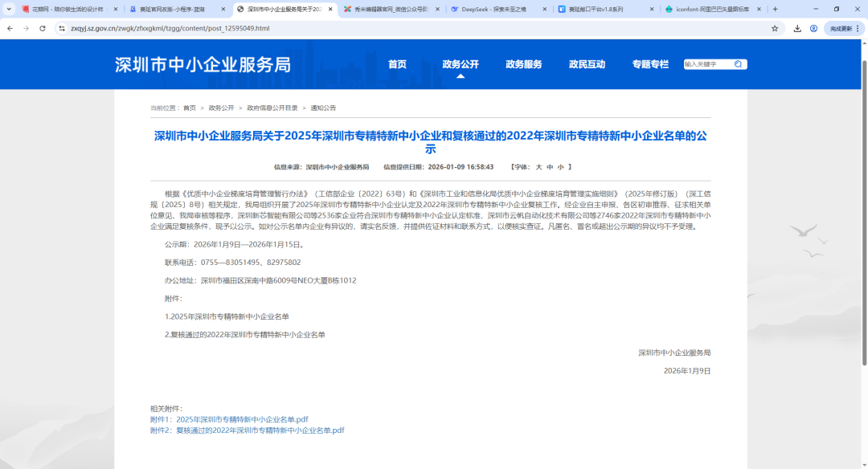Click 通知公告 in the breadcrumb
The height and width of the screenshot is (469, 868).
coord(323,108)
